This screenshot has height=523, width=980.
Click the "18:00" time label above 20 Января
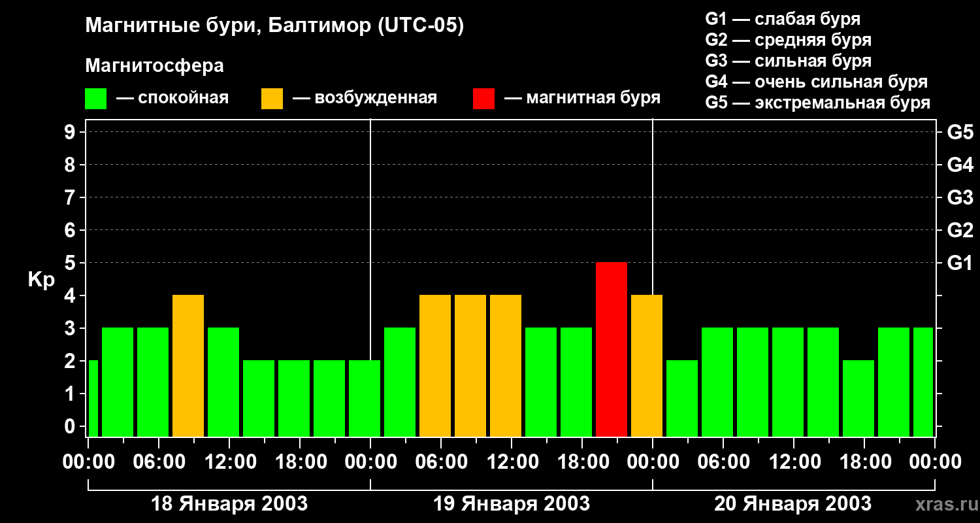864,462
